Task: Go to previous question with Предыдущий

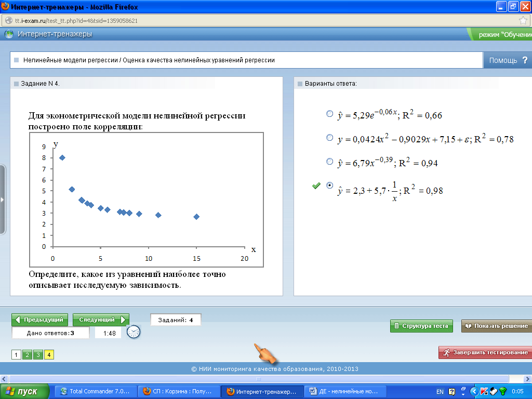Action: pyautogui.click(x=39, y=320)
